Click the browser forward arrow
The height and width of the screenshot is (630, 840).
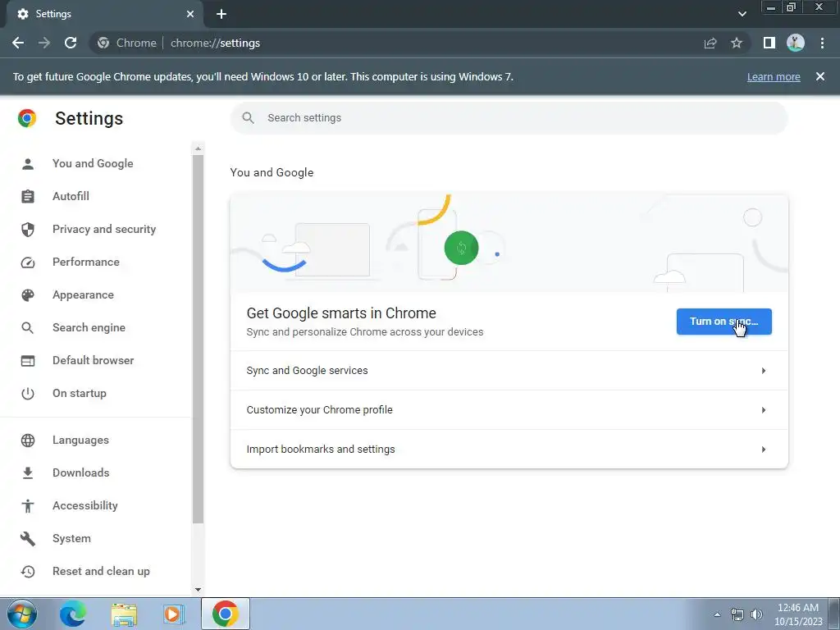point(44,43)
